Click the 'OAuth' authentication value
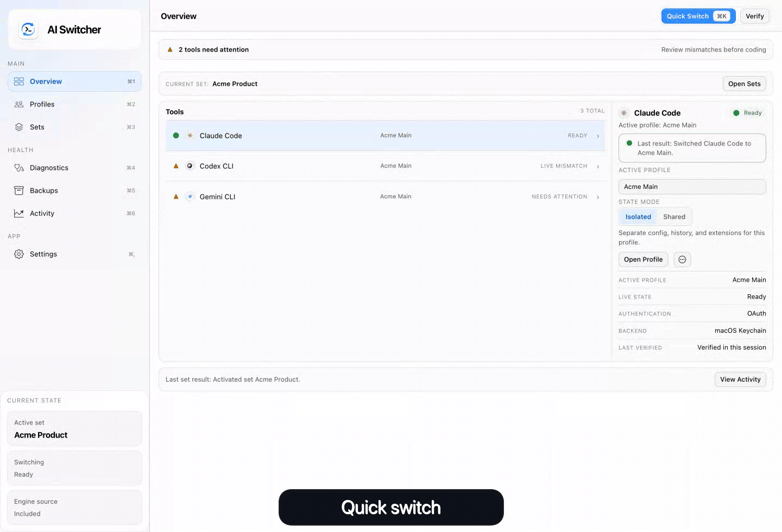Screen dimensions: 782x532 (x=756, y=314)
